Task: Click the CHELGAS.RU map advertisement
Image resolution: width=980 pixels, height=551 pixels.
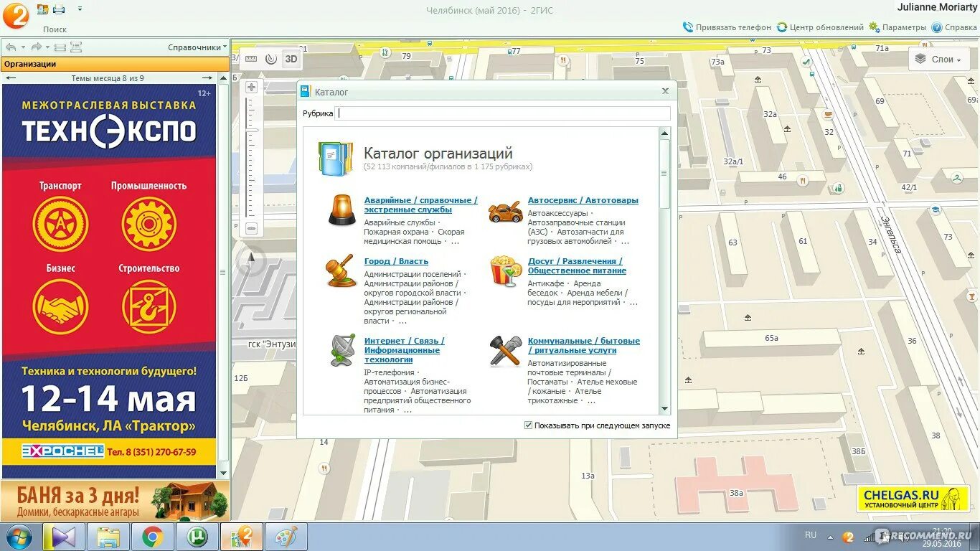Action: pyautogui.click(x=912, y=499)
